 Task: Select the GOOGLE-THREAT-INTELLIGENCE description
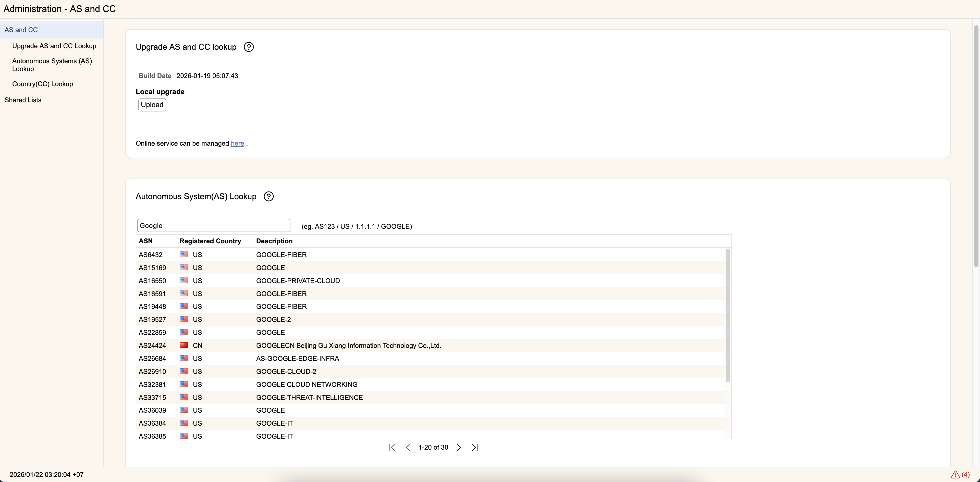tap(309, 397)
